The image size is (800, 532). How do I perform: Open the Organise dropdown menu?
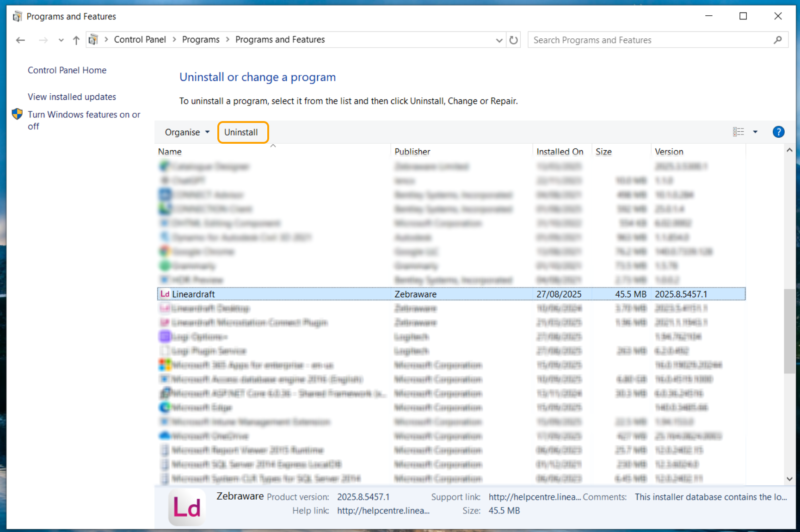click(x=187, y=132)
